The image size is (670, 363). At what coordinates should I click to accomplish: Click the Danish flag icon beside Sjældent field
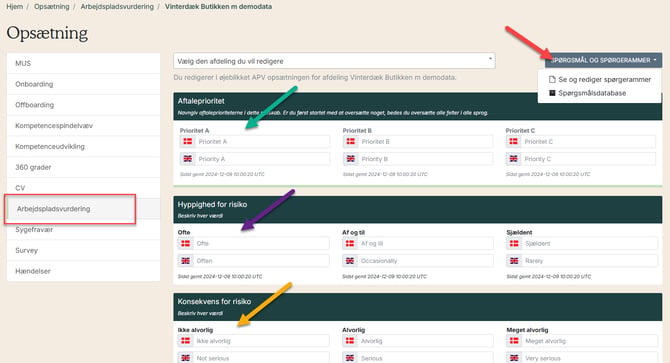514,243
